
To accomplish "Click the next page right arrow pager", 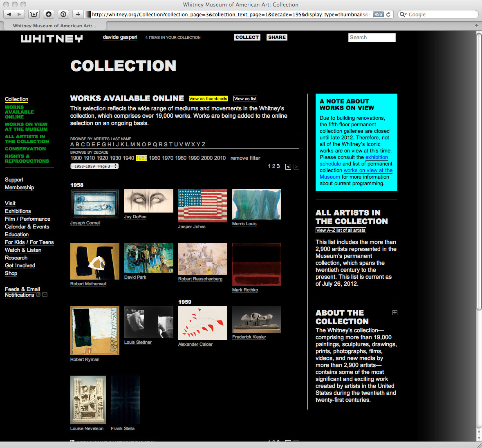I will 296,166.
